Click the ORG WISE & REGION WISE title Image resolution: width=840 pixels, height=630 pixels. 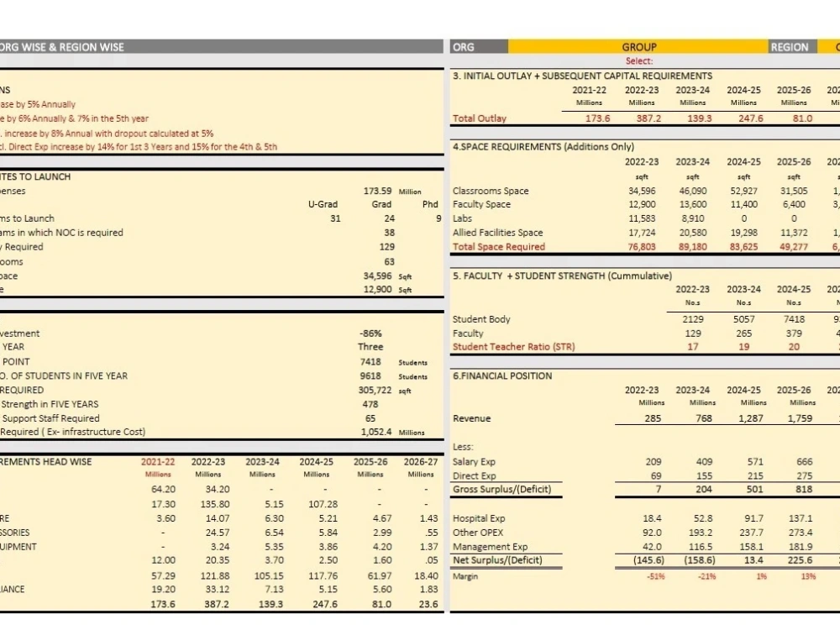[61, 46]
